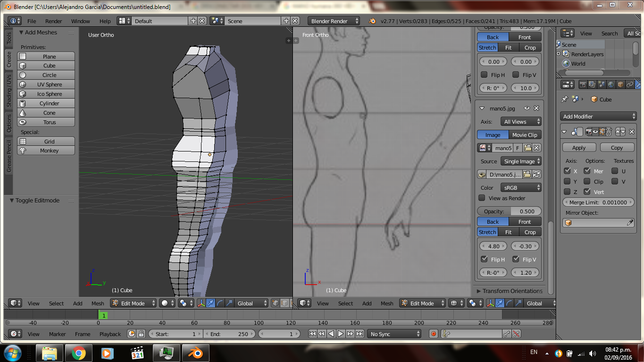644x362 pixels.
Task: Jump to the last frame in timeline
Action: click(x=360, y=334)
